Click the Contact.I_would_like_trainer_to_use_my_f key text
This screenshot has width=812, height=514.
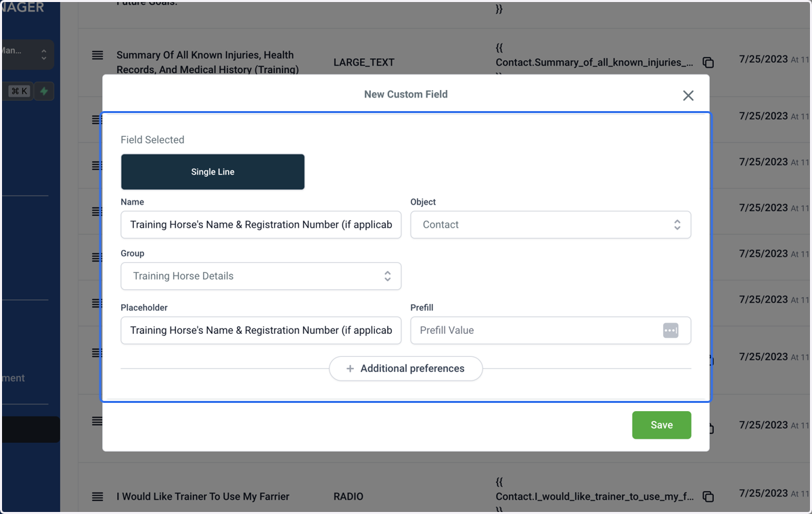tap(594, 496)
